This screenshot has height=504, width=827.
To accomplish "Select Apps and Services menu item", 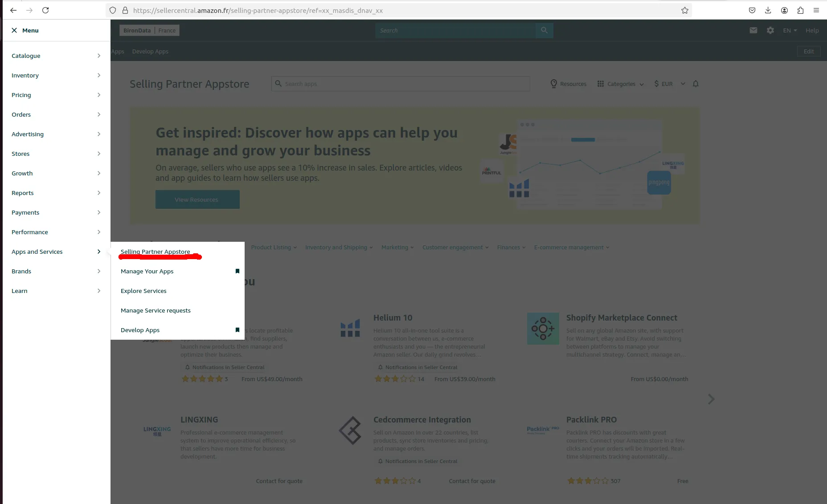I will coord(56,252).
